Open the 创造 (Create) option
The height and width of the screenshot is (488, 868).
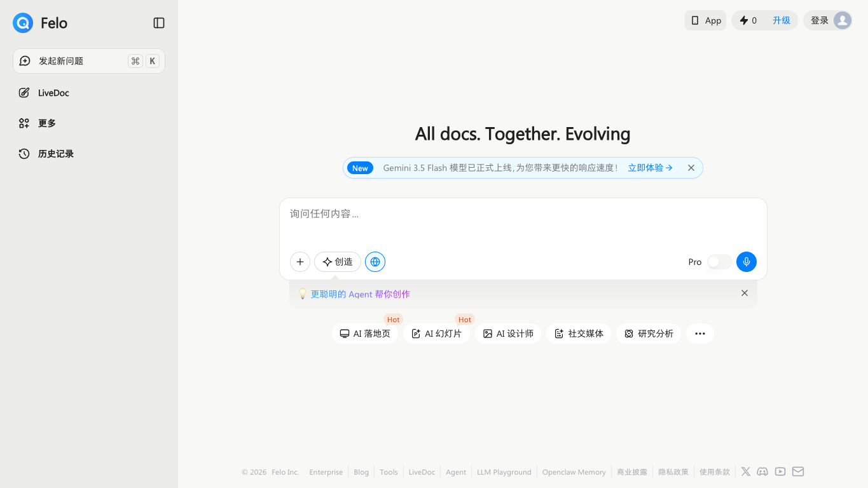338,262
